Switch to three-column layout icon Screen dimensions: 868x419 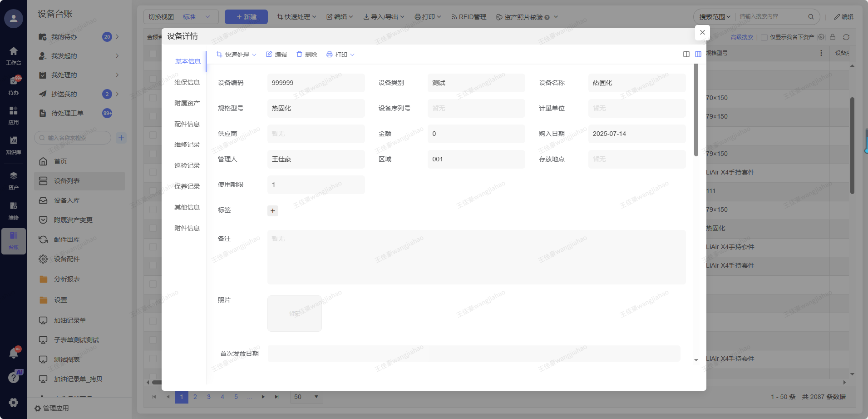click(x=698, y=54)
